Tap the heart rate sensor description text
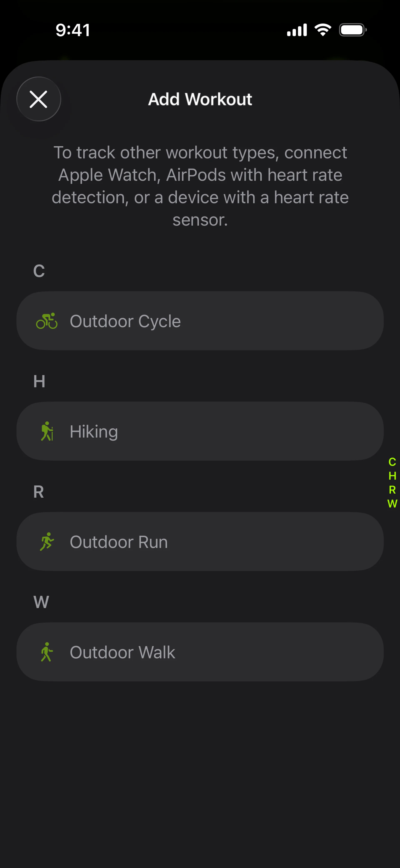This screenshot has width=400, height=868. tap(200, 186)
